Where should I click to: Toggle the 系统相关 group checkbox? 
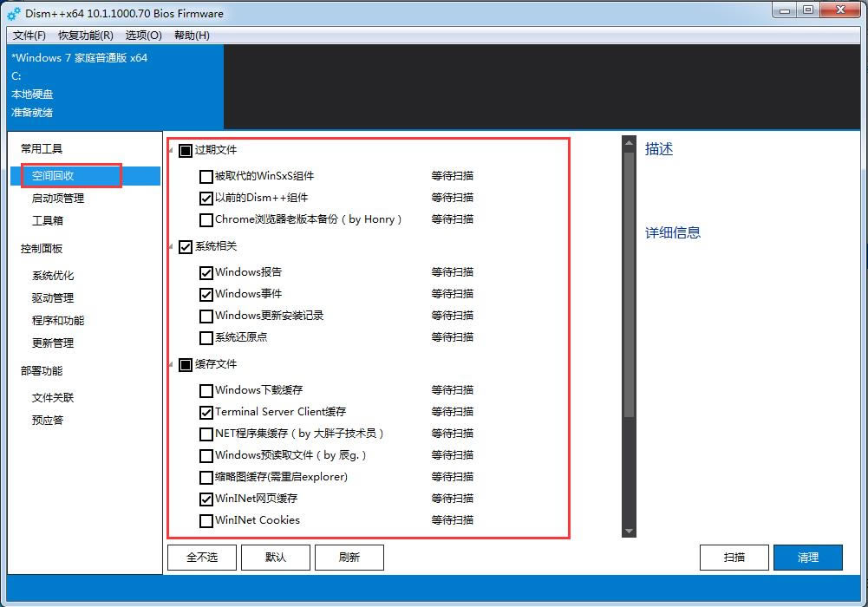coord(186,247)
